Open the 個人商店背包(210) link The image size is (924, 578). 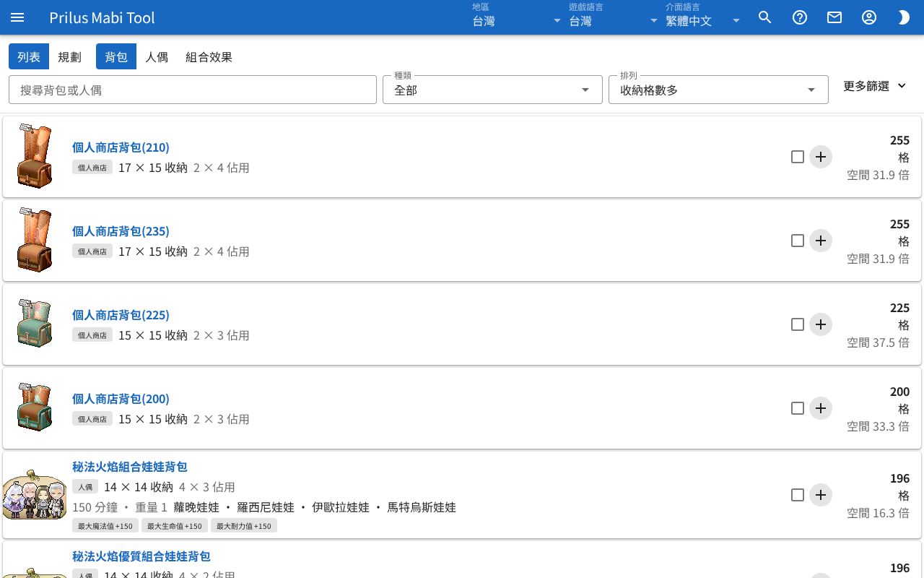click(121, 147)
